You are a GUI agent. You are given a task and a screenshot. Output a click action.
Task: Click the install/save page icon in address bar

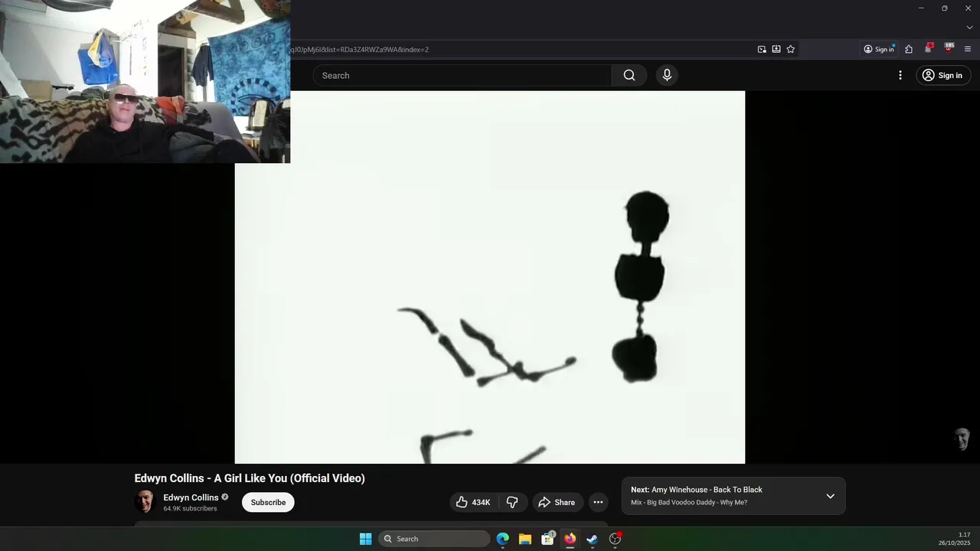coord(776,49)
